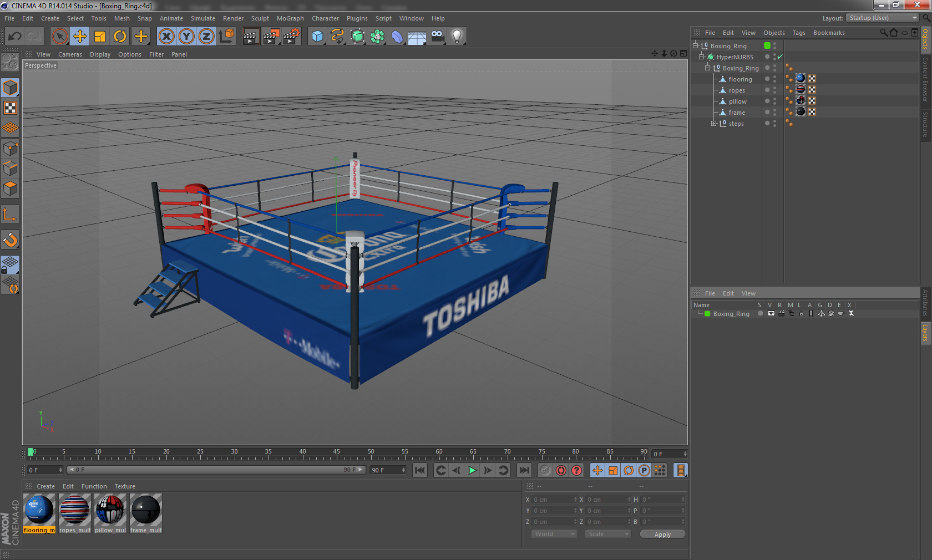Switch to Texture mode icon
Screen dimensions: 932x560
(x=10, y=108)
